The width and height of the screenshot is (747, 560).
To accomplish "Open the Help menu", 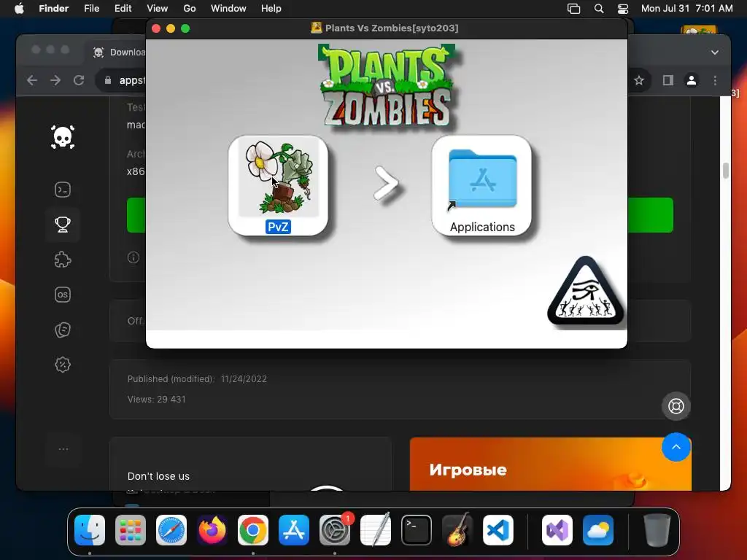I will (x=271, y=9).
